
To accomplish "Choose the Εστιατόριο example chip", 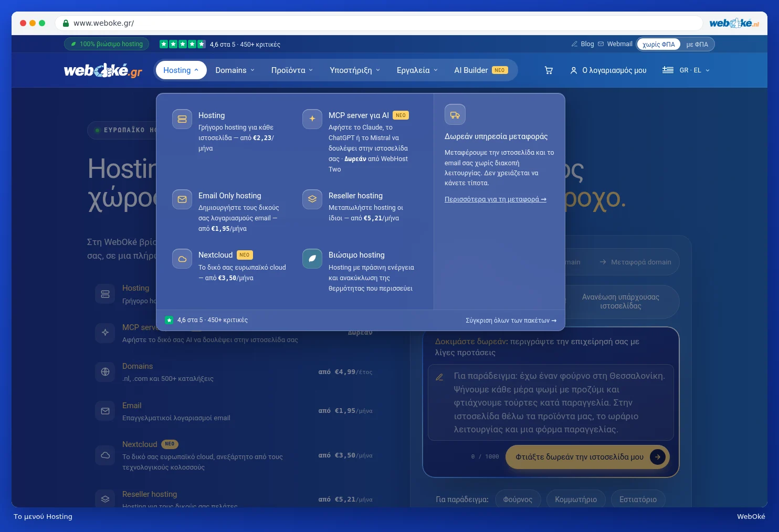I will click(638, 499).
